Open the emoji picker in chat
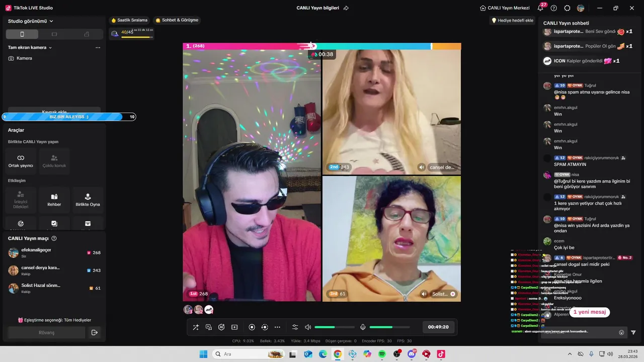This screenshot has width=644, height=362. 621,332
